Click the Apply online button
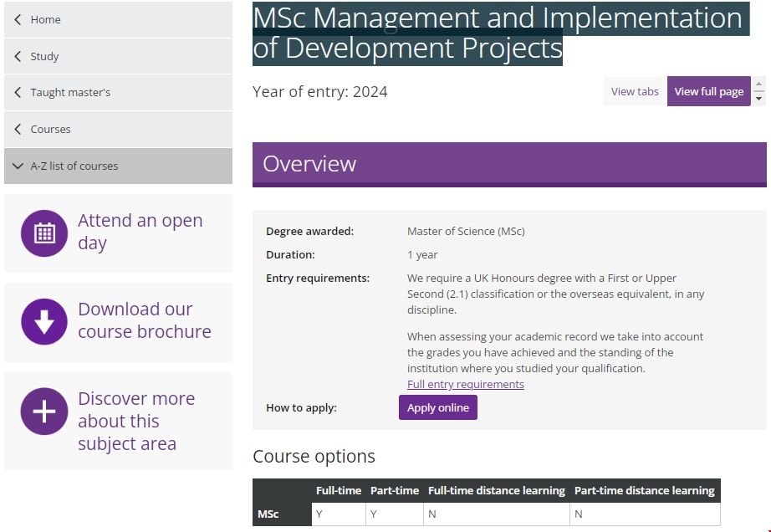Image resolution: width=771 pixels, height=532 pixels. (x=437, y=407)
